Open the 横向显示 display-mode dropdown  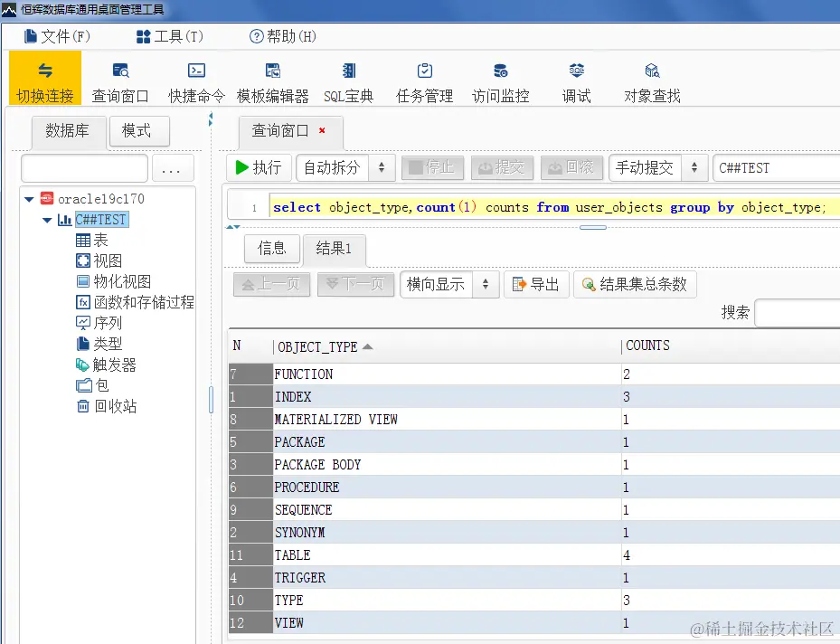pos(450,284)
